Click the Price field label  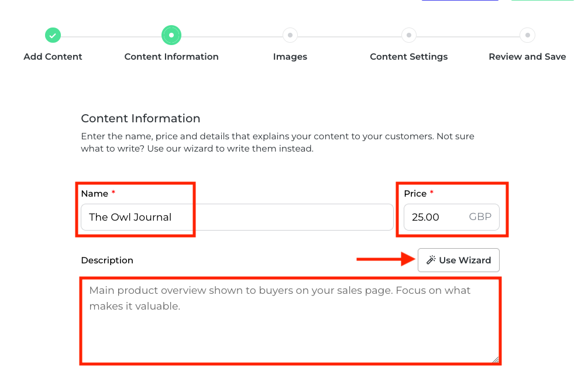tap(415, 194)
